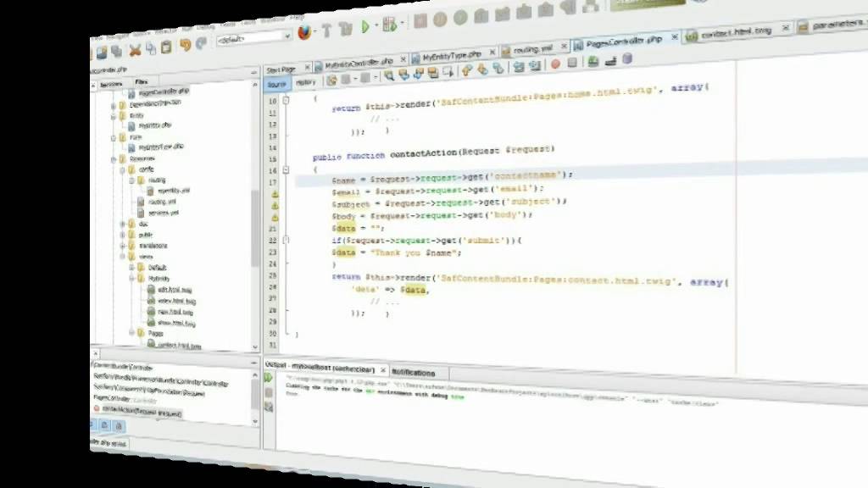Select the Default folder under views

[x=157, y=268]
